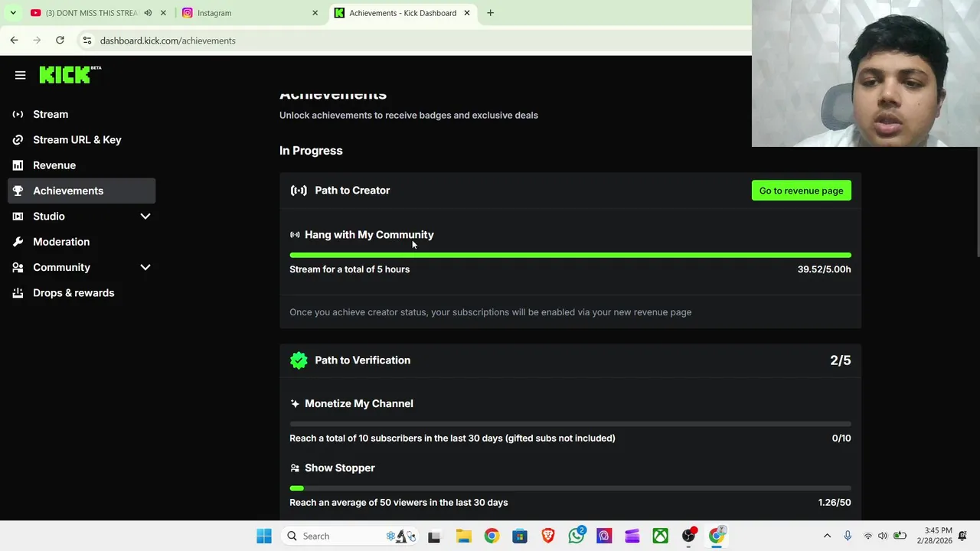Open WhatsApp from the taskbar
The height and width of the screenshot is (551, 980).
click(577, 536)
